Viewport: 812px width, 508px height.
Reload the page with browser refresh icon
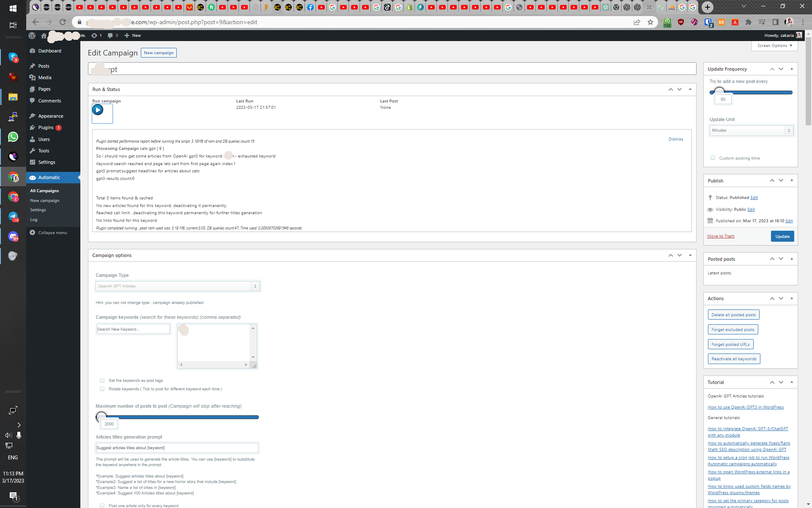[x=63, y=22]
